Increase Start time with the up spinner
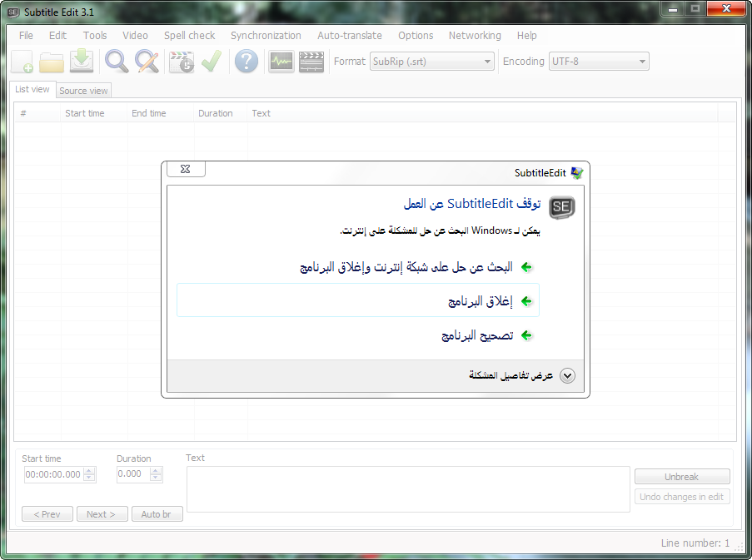Viewport: 752px width, 560px height. pyautogui.click(x=89, y=471)
